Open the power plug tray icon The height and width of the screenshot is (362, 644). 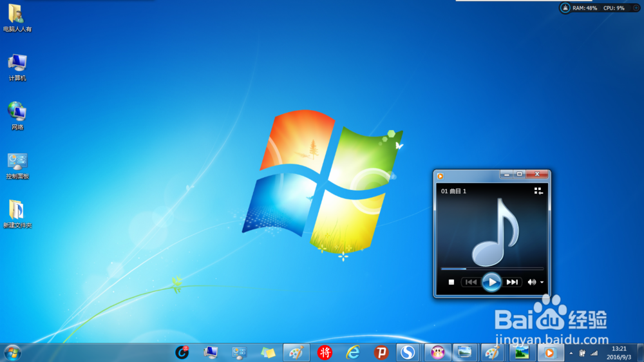(x=582, y=353)
